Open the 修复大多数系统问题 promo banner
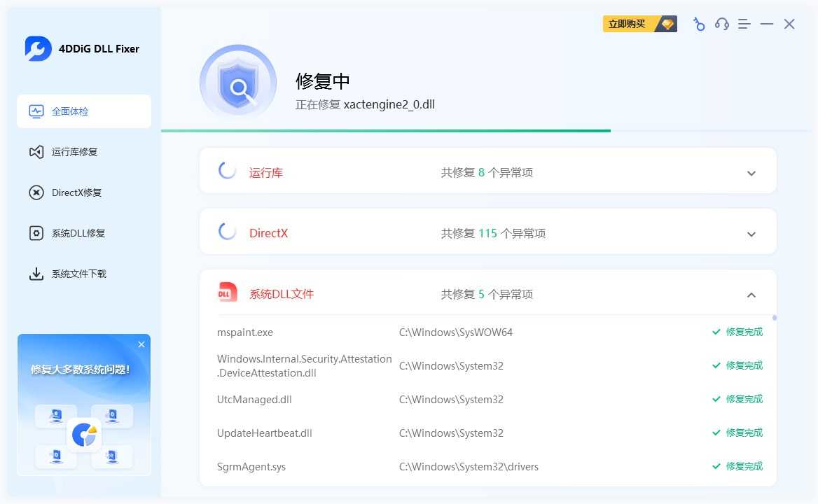The height and width of the screenshot is (504, 818). 84,405
